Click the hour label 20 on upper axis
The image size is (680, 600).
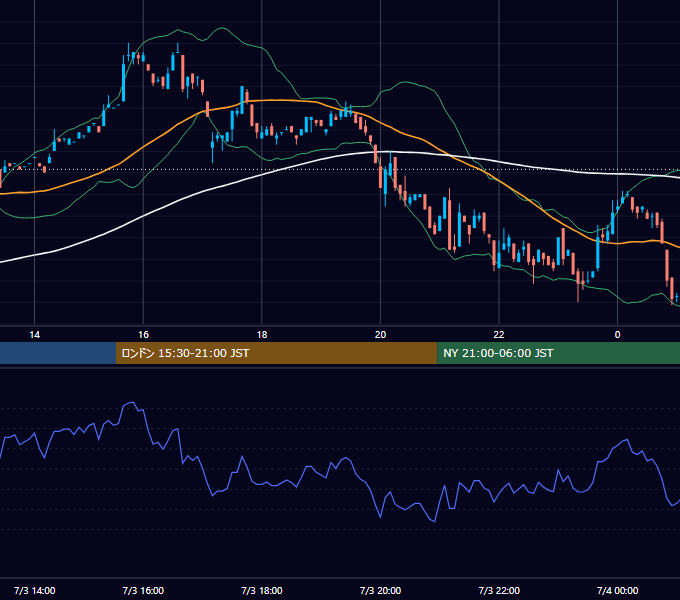(x=380, y=335)
